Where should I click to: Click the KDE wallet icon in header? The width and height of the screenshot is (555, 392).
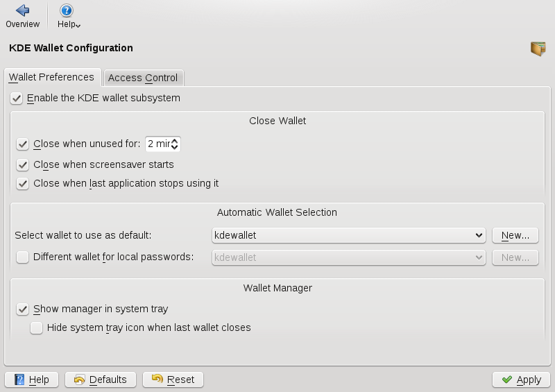[538, 49]
